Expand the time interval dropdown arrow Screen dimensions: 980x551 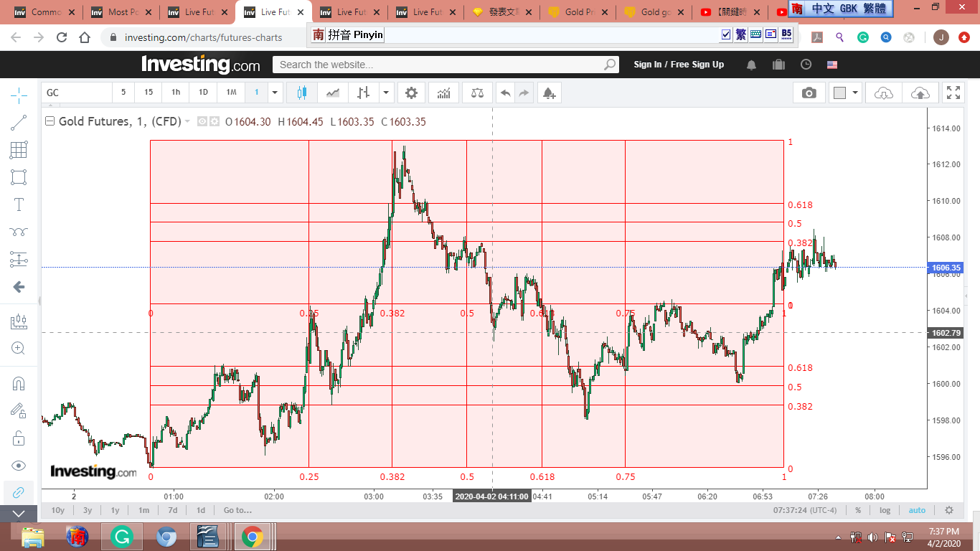[275, 93]
